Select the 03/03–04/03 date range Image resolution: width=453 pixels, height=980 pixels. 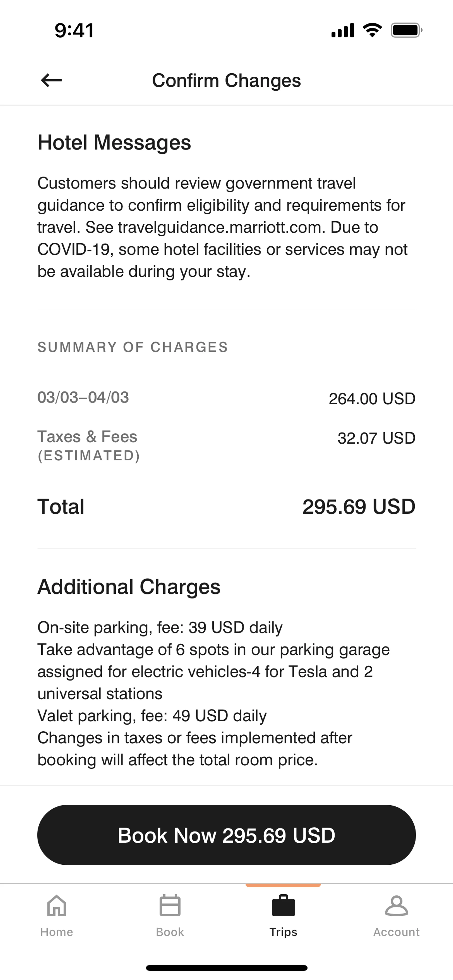point(83,398)
